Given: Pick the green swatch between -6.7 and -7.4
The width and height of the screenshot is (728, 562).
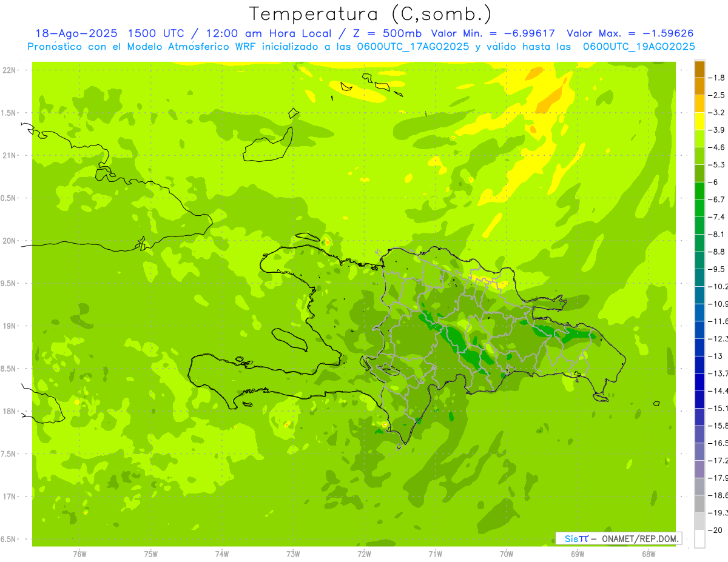Looking at the screenshot, I should (699, 208).
